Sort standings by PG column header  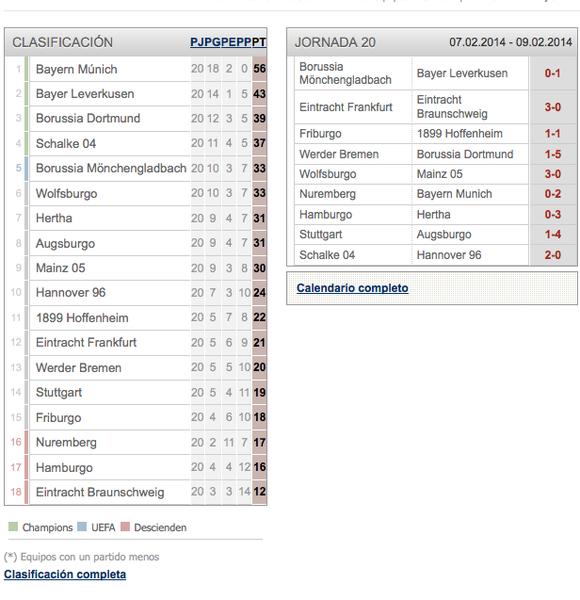tap(213, 42)
